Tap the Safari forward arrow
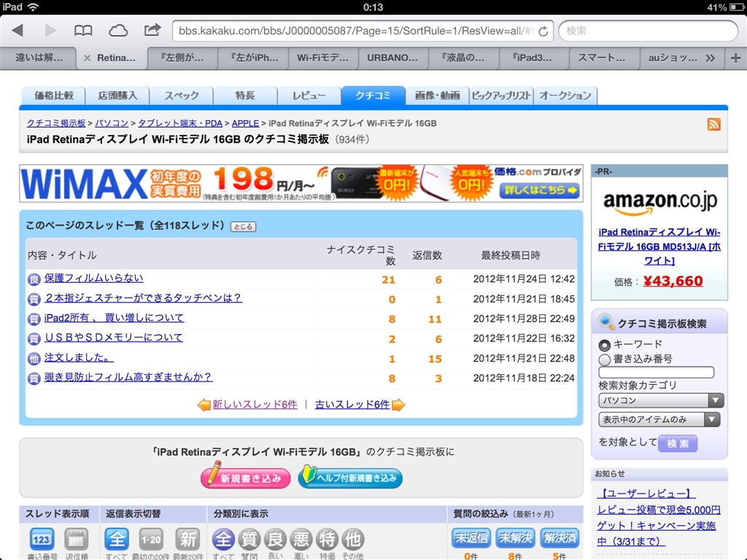The image size is (747, 560). (50, 31)
